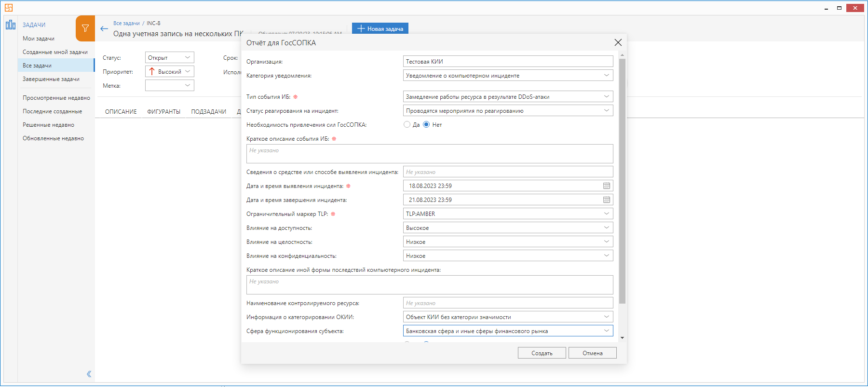This screenshot has width=868, height=387.
Task: Click the scrollbar down arrow in dialog
Action: point(622,338)
